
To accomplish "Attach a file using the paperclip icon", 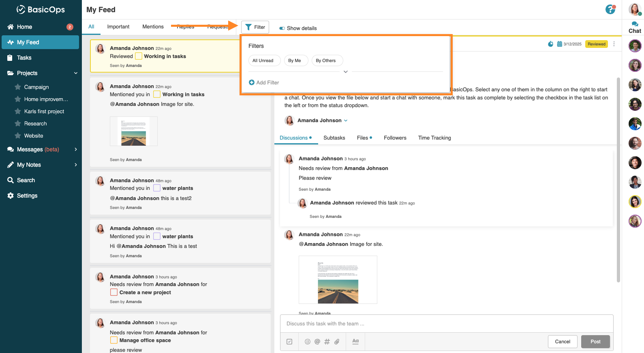I will [337, 342].
